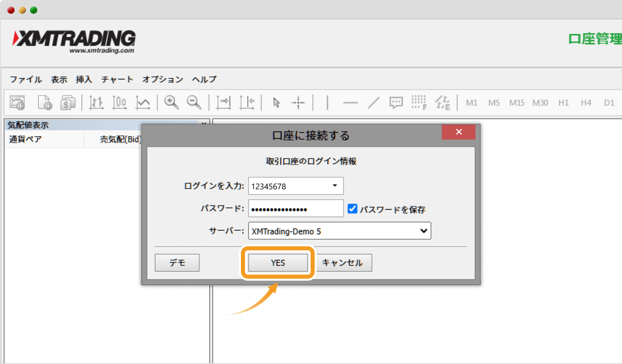
Task: Select the D1 timeframe
Action: click(609, 103)
